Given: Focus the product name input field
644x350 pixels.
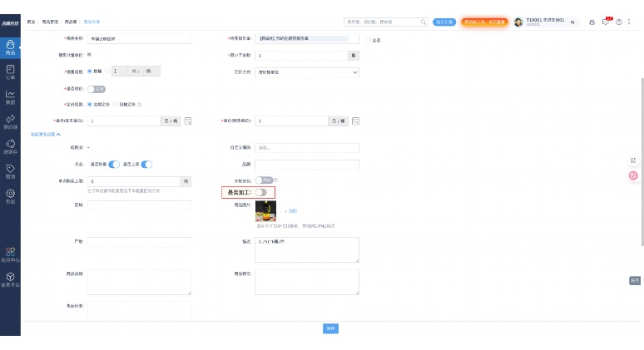Looking at the screenshot, I should 139,38.
